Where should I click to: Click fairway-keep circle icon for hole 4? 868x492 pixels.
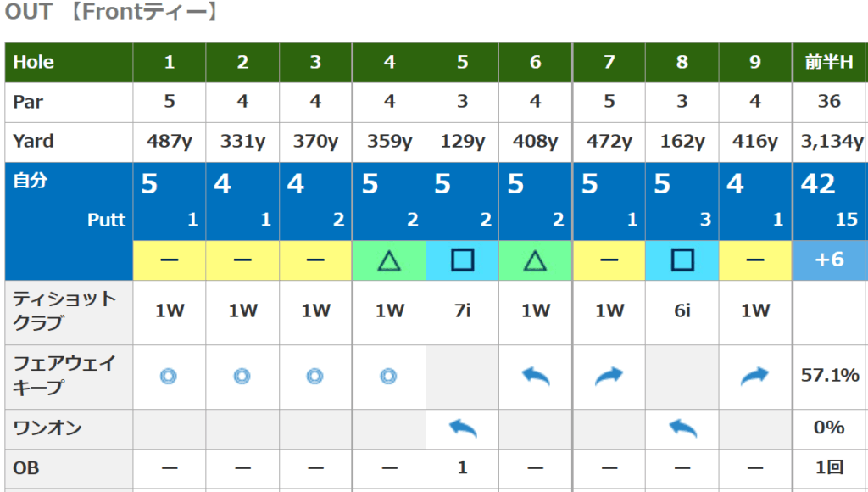click(389, 376)
